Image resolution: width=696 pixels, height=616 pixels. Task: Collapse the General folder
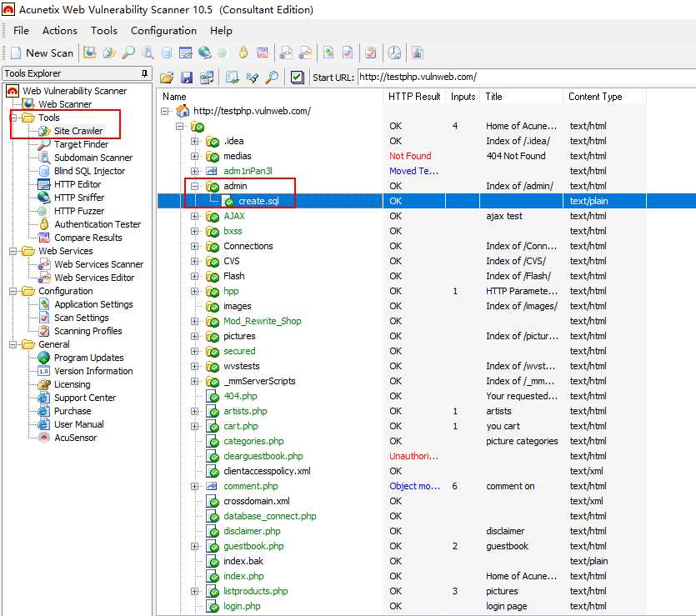14,344
